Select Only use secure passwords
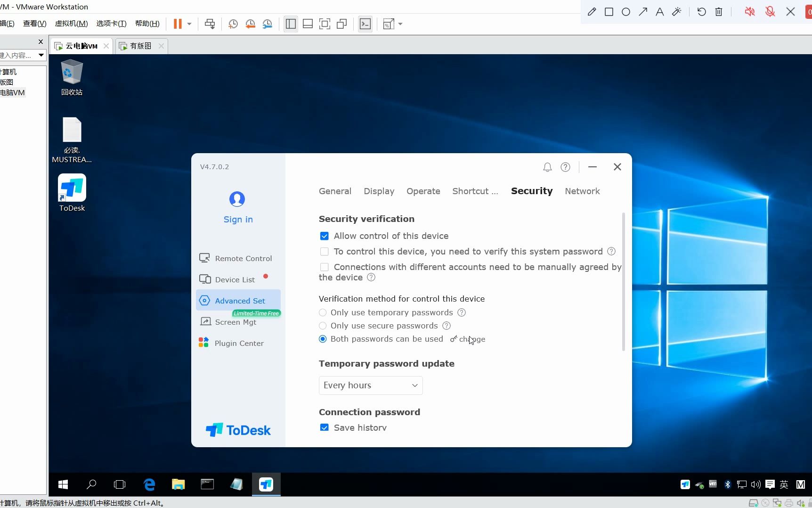812x508 pixels. click(x=323, y=326)
